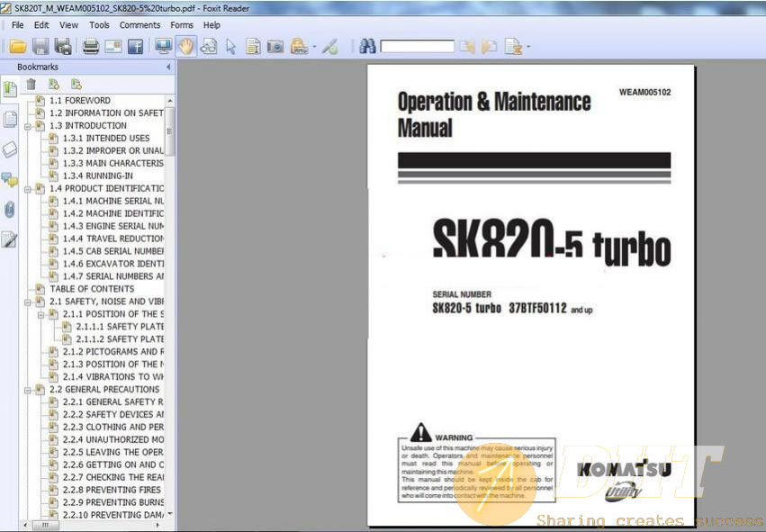Click the padlock document icon
This screenshot has width=766, height=532.
click(299, 47)
